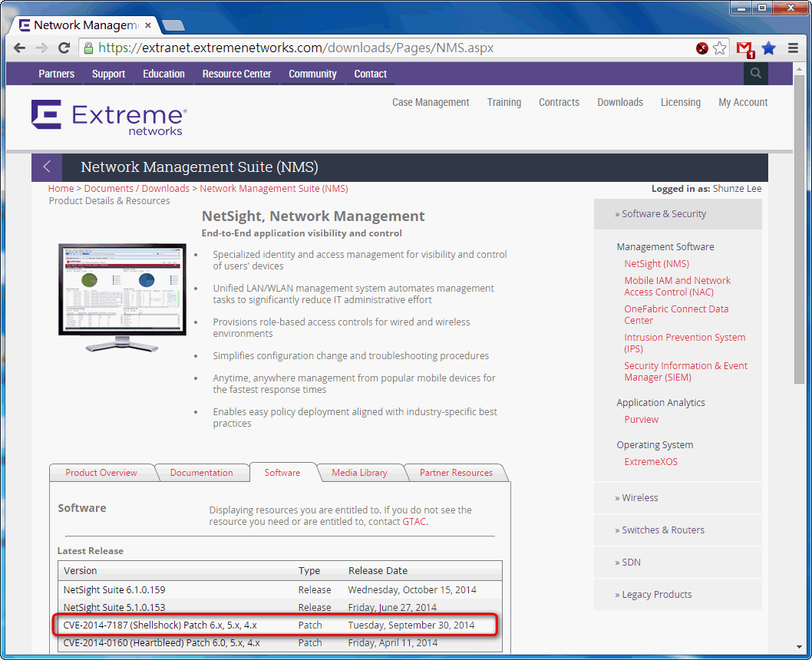
Task: Switch to the Media Library tab
Action: [359, 473]
